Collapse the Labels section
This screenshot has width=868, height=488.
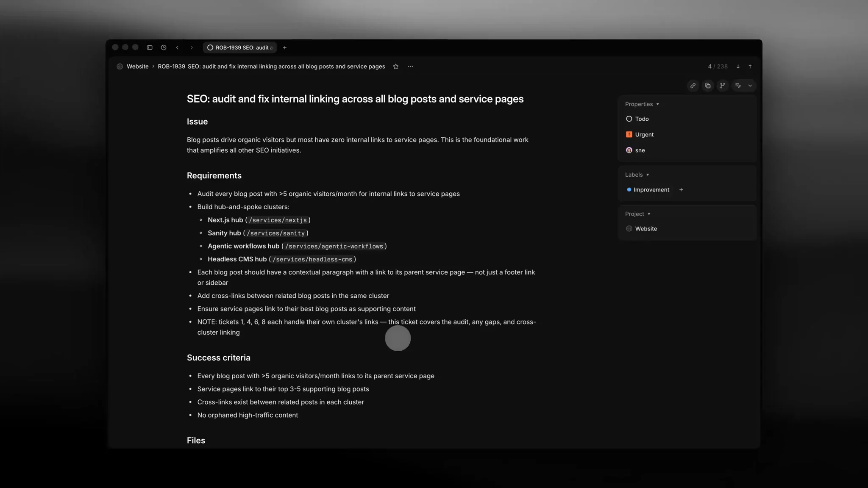[637, 175]
